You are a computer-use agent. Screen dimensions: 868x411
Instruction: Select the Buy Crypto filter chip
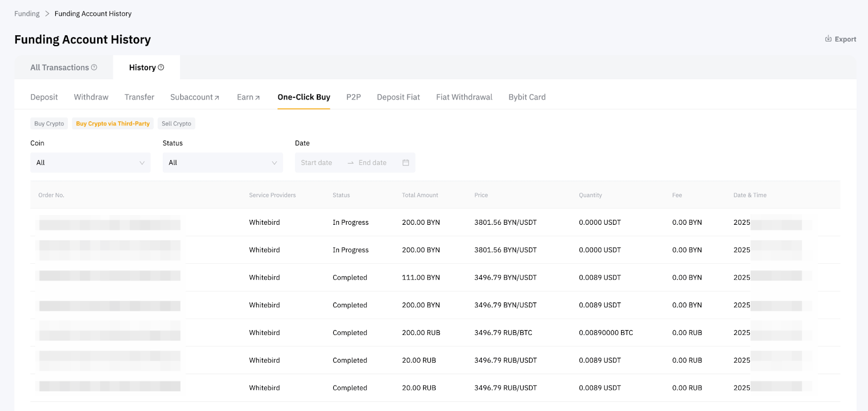[49, 124]
